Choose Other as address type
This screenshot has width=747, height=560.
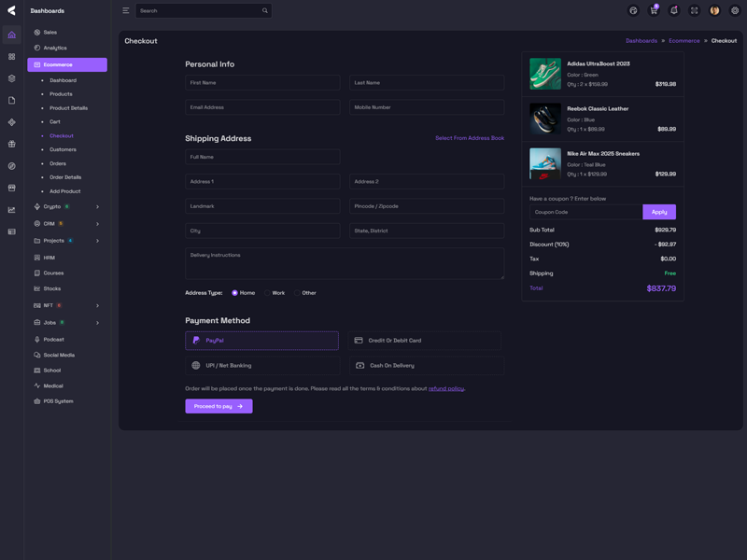[298, 293]
